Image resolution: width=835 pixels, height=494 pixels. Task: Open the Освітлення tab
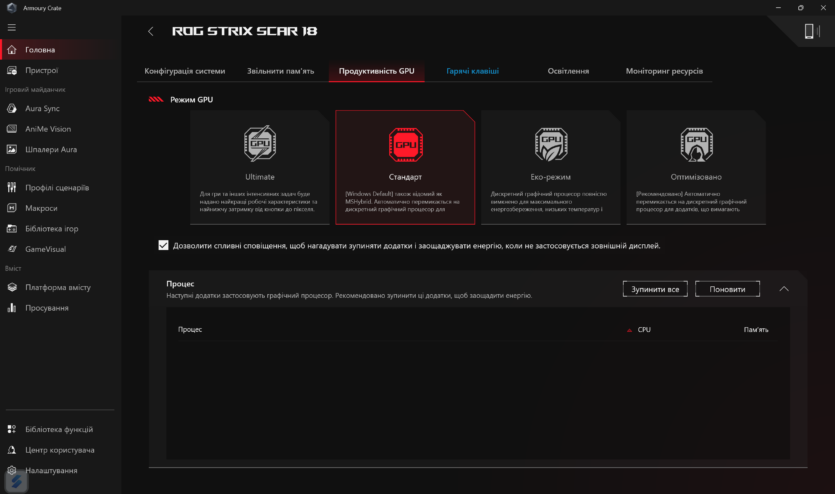tap(568, 71)
